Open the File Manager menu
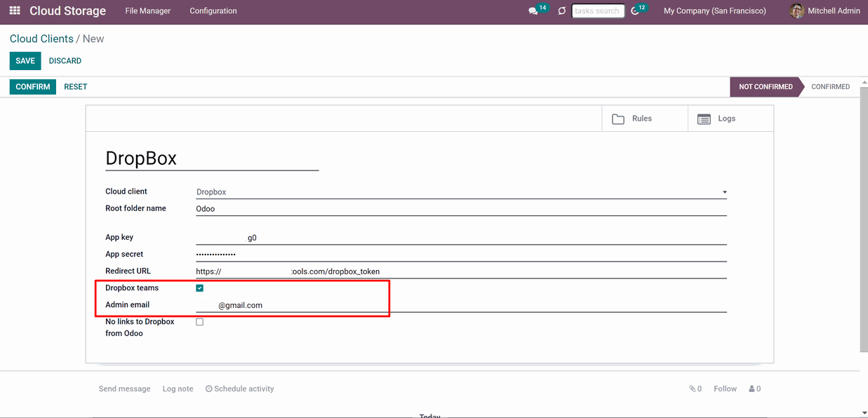 tap(147, 11)
